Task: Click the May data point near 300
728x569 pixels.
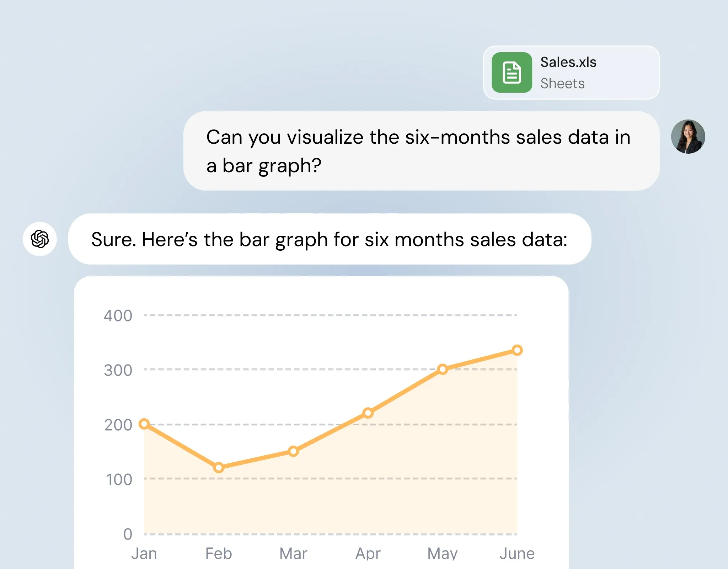Action: [443, 369]
